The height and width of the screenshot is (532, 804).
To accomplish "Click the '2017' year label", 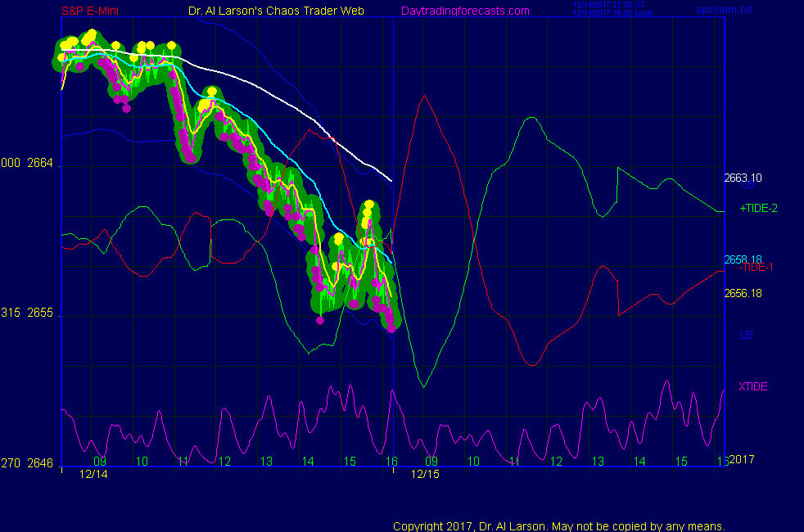I will click(742, 459).
